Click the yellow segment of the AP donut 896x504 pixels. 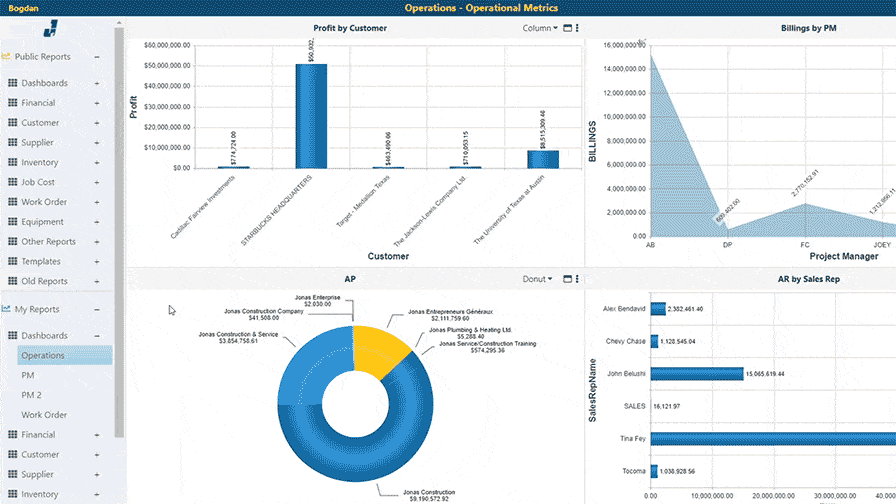click(x=377, y=347)
